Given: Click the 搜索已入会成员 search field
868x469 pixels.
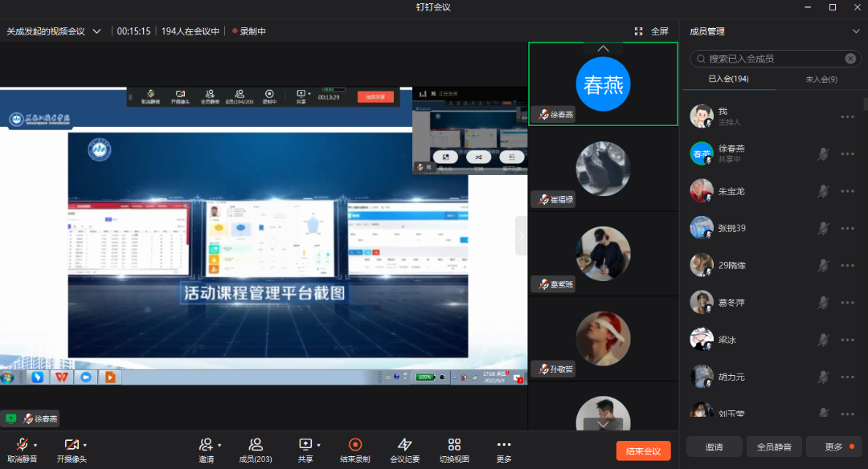Looking at the screenshot, I should click(772, 59).
